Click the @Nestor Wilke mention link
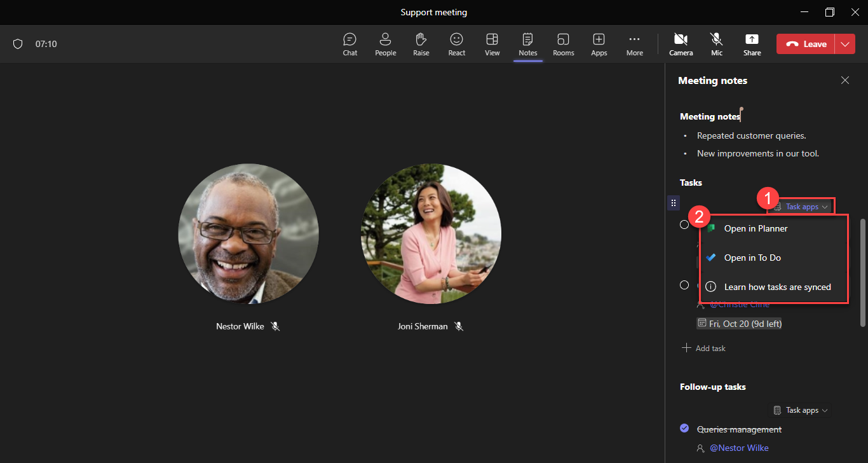This screenshot has width=868, height=463. (739, 448)
